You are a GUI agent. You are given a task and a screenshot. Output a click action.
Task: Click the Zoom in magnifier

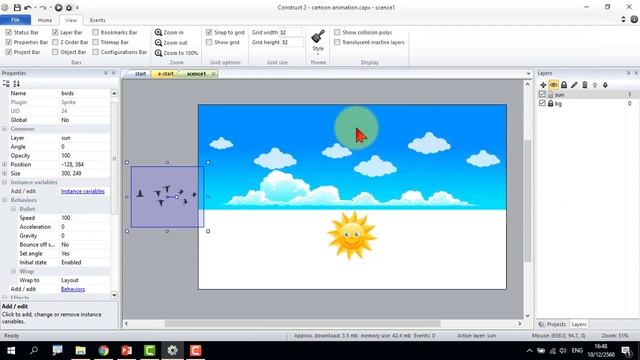tap(158, 32)
